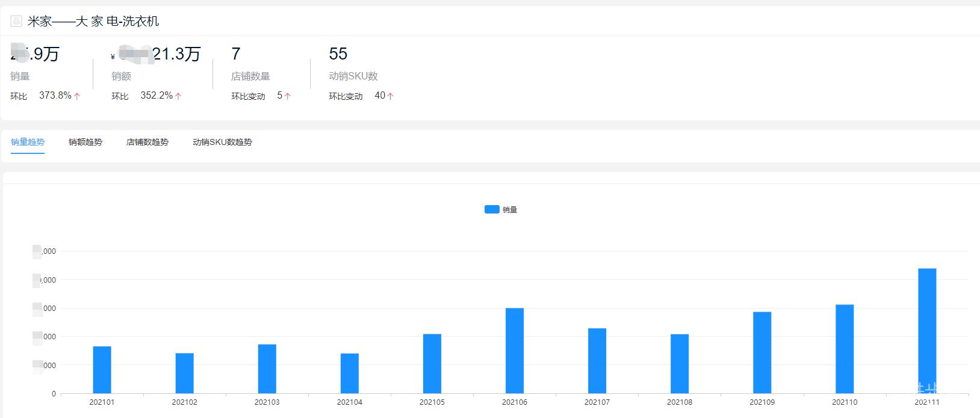Select the 202104 sales bar

[x=350, y=373]
